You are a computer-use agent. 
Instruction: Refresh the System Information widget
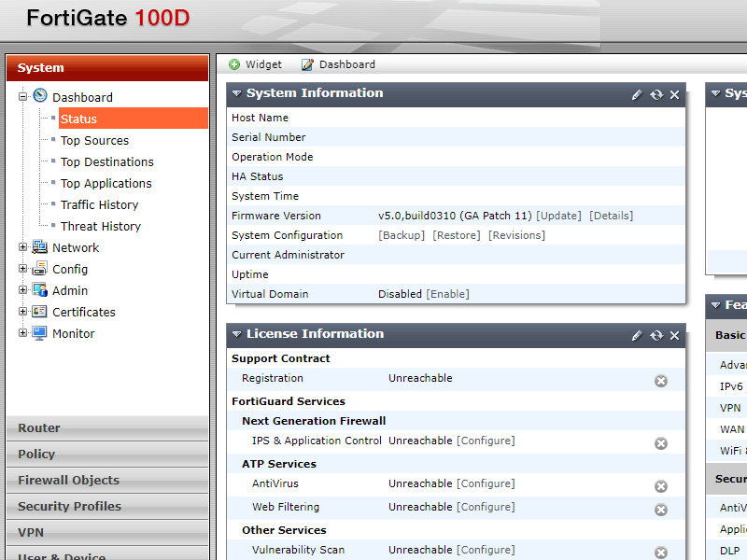point(656,94)
